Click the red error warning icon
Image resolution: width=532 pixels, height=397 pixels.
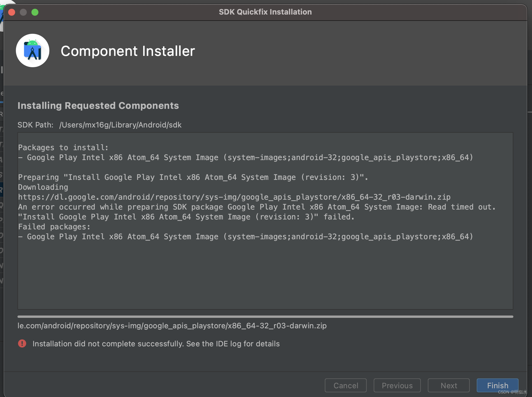click(x=22, y=343)
